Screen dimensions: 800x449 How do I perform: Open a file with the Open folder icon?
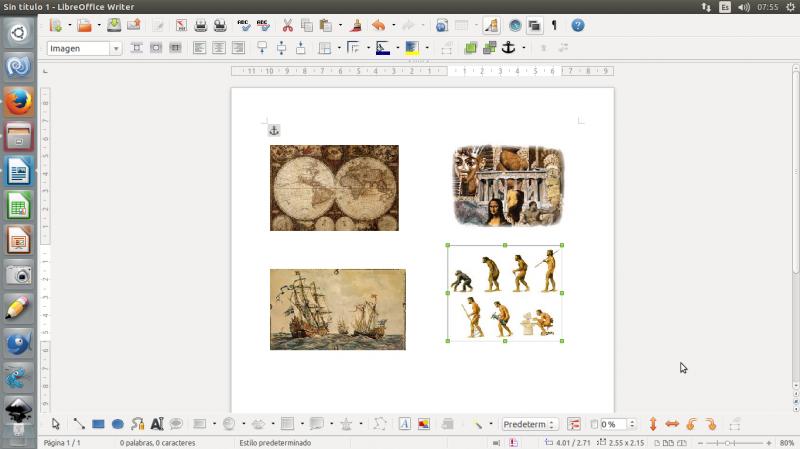tap(85, 26)
